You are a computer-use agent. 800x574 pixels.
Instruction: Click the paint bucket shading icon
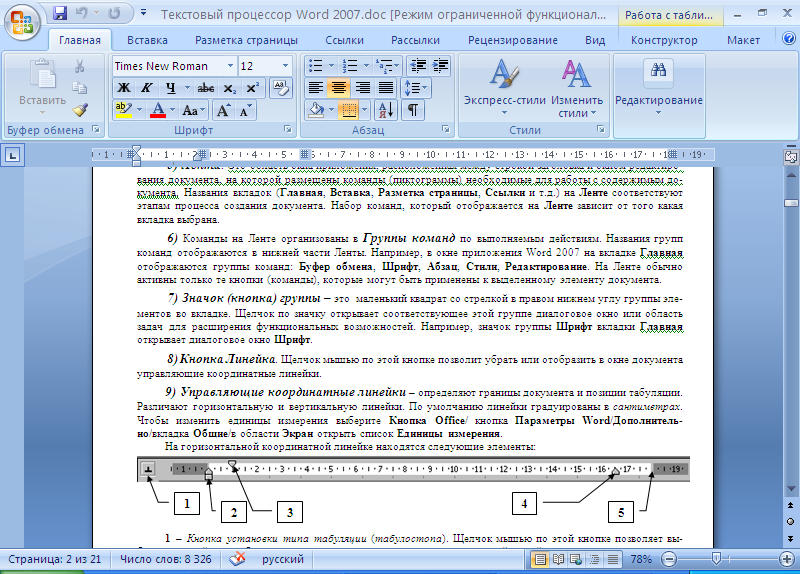(316, 110)
